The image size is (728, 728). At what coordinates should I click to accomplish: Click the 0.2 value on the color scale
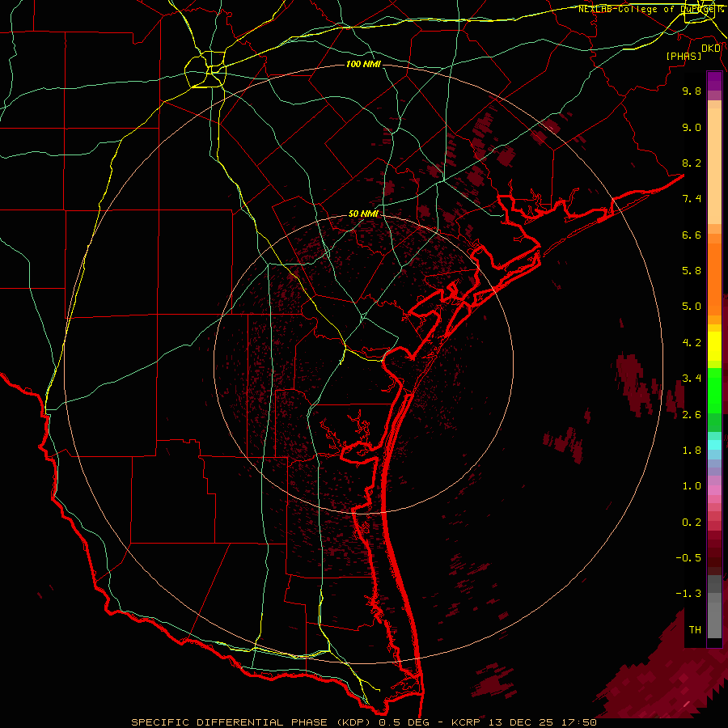coord(692,523)
